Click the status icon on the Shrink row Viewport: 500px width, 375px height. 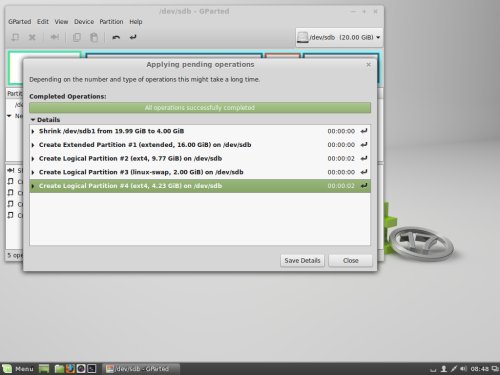click(x=364, y=131)
